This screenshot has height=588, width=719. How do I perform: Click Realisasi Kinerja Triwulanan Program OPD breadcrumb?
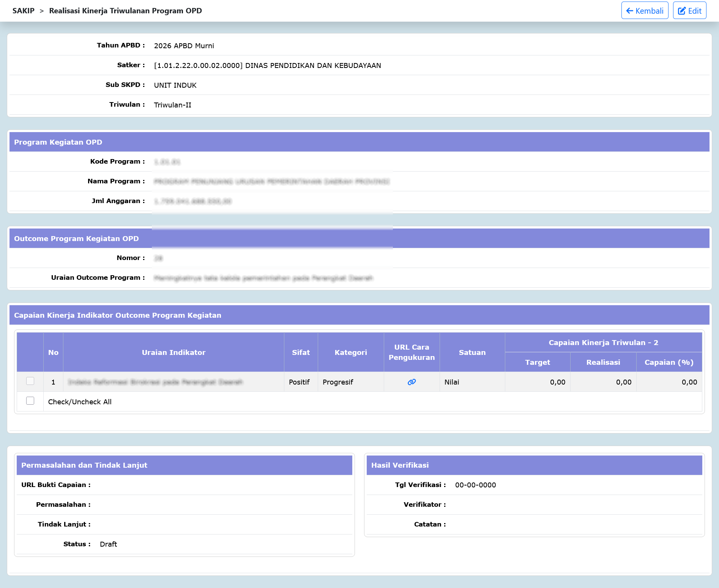click(126, 11)
